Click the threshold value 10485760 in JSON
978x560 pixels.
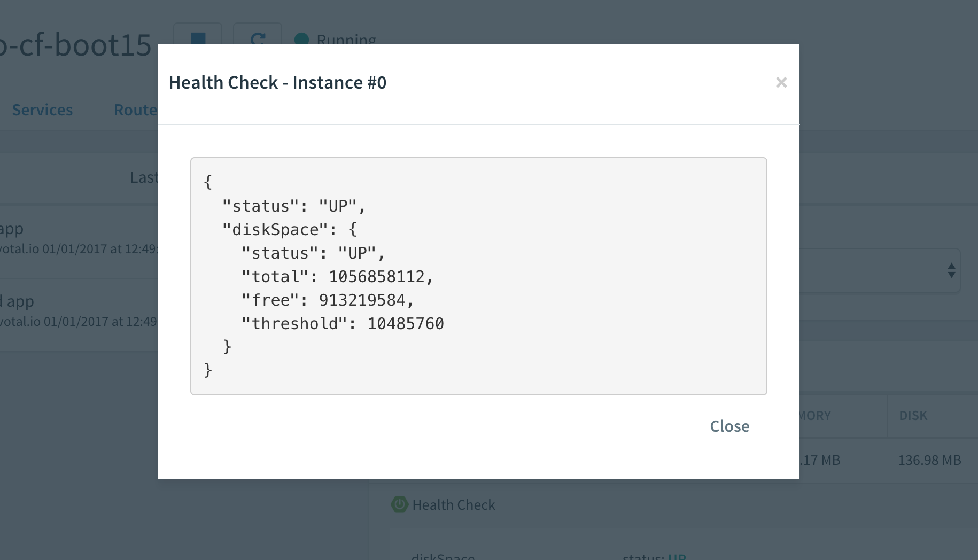point(406,324)
